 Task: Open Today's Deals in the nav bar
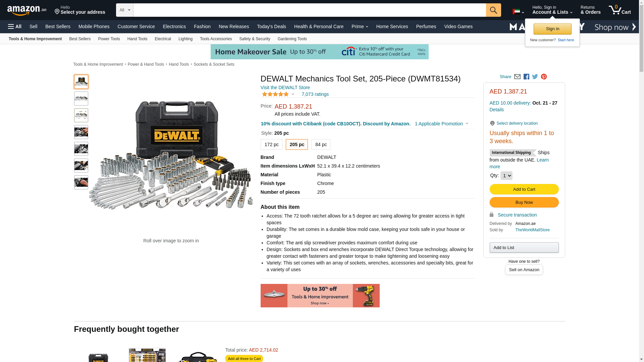[x=271, y=26]
